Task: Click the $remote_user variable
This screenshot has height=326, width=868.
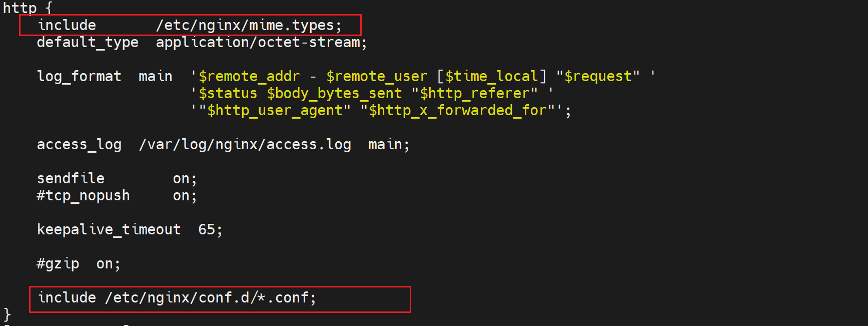Action: tap(377, 77)
